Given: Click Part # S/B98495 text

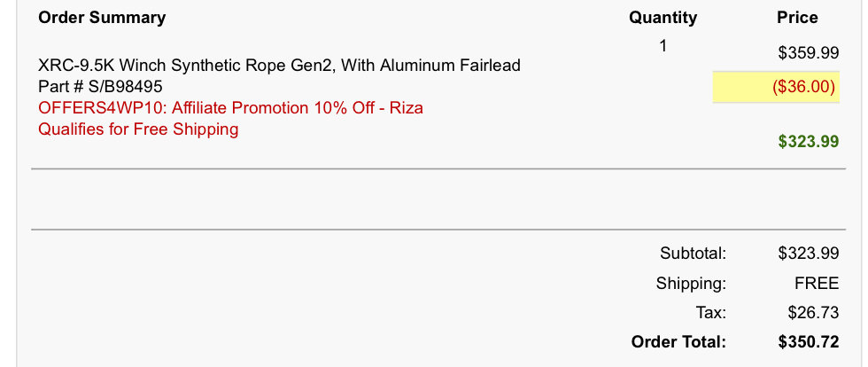Looking at the screenshot, I should [100, 87].
